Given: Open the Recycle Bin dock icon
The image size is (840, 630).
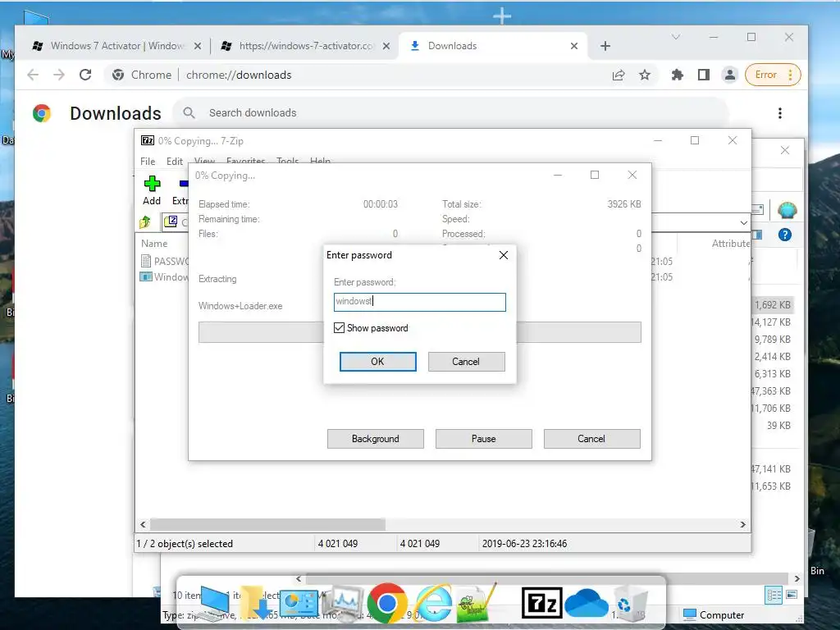Looking at the screenshot, I should (630, 605).
